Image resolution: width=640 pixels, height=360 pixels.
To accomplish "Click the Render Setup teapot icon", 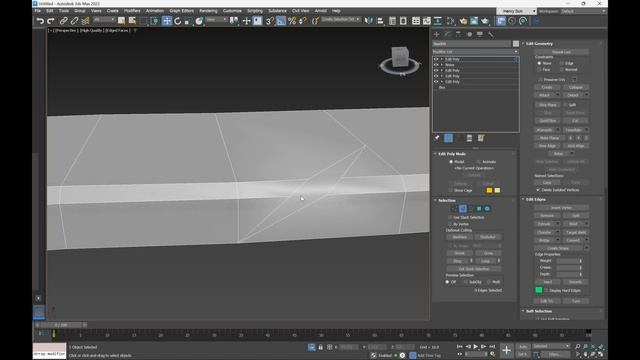I will click(x=463, y=20).
